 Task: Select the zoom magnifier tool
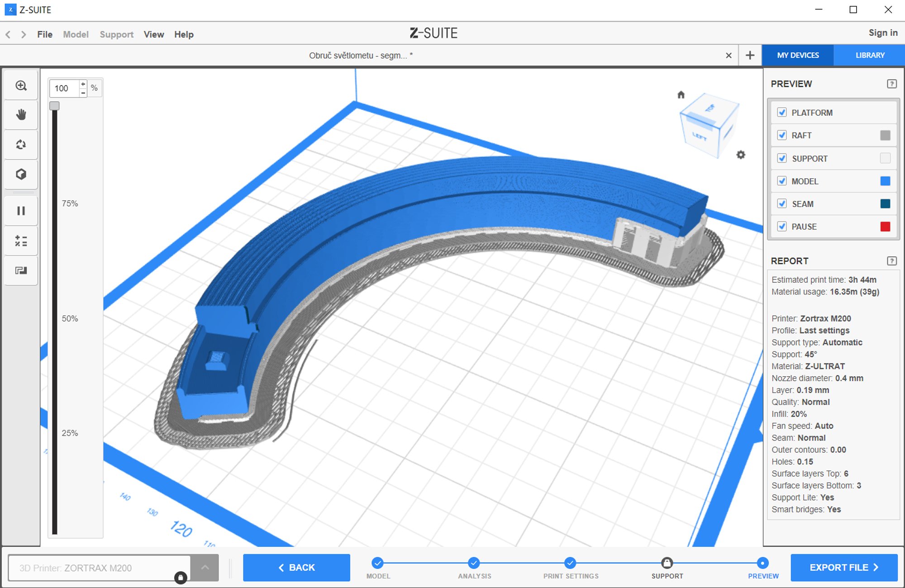click(x=21, y=85)
